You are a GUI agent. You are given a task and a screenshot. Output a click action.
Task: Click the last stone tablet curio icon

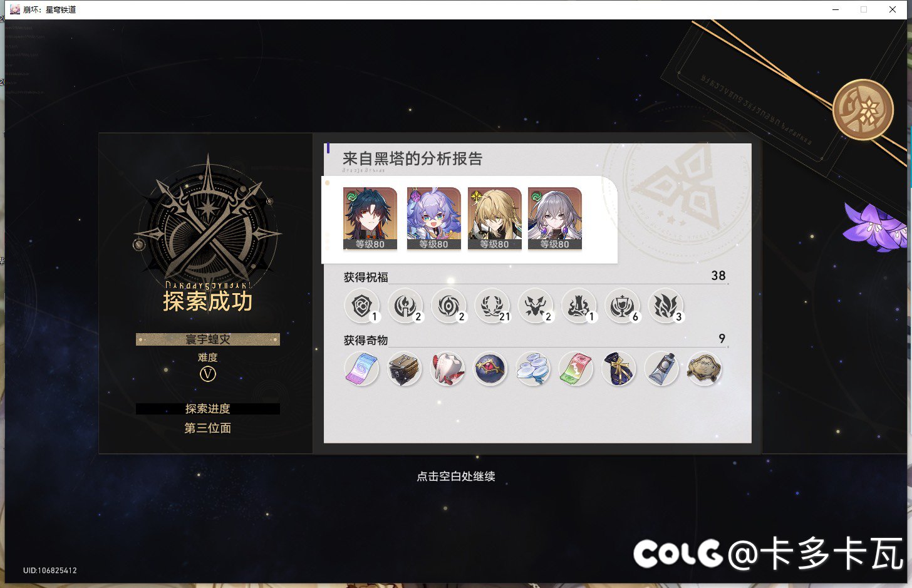[704, 369]
